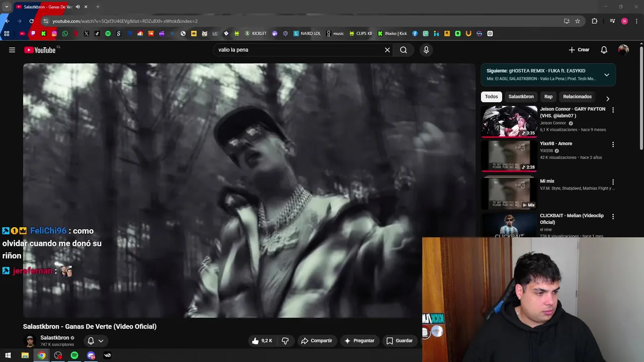Select the Salastkbron filter chip
644x362 pixels.
point(521,97)
